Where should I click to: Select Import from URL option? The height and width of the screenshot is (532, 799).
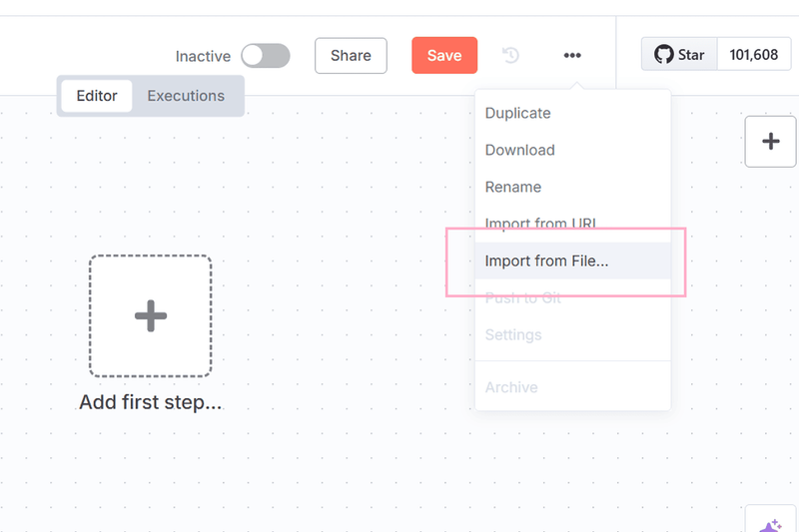coord(540,224)
